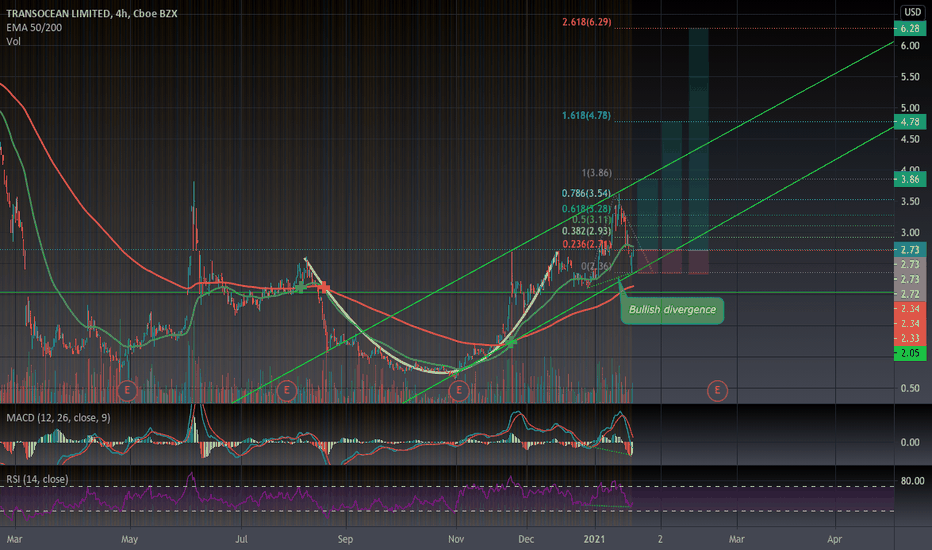
Task: Select the 1(3.86) Fibonacci label
Action: [x=596, y=172]
